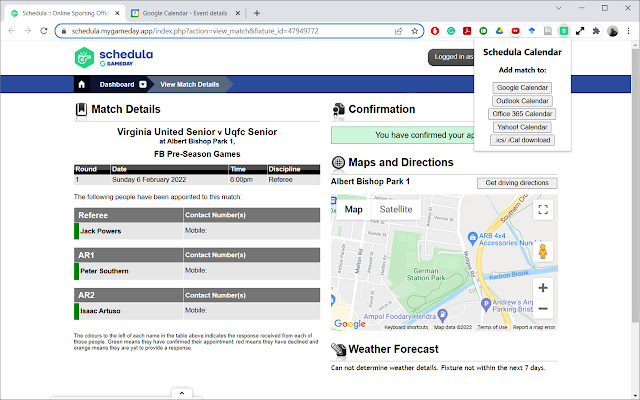
Task: Select the Map view tab
Action: pos(353,209)
